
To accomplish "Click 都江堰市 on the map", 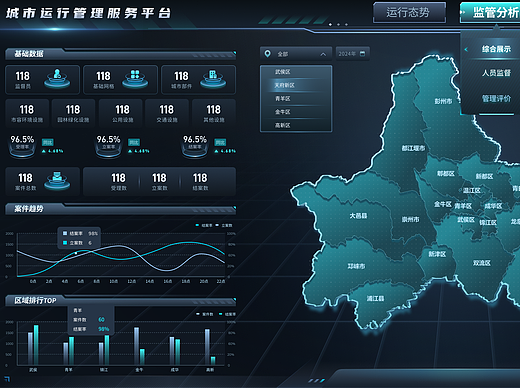I will 413,148.
